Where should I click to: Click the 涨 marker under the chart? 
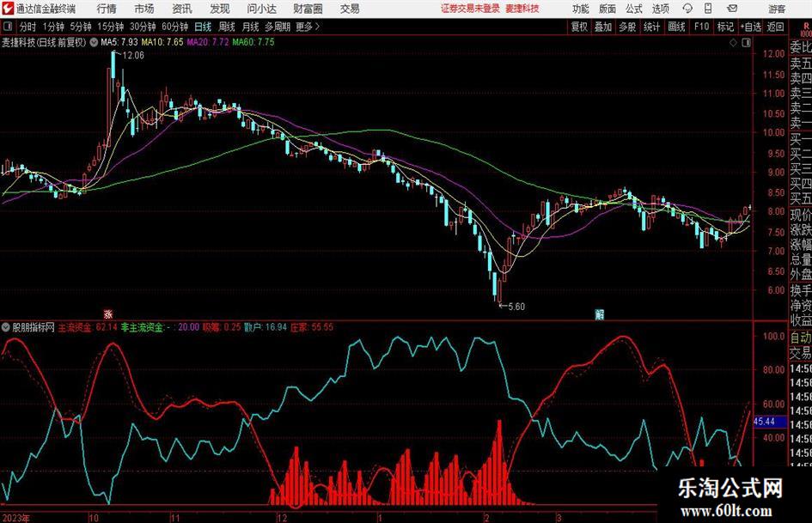click(x=107, y=313)
